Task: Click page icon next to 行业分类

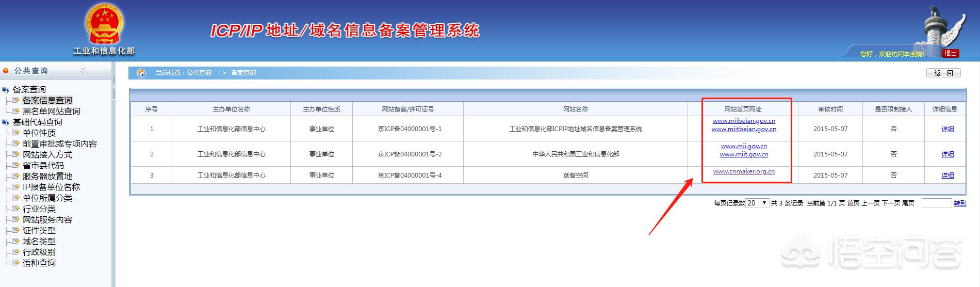Action: click(x=15, y=209)
